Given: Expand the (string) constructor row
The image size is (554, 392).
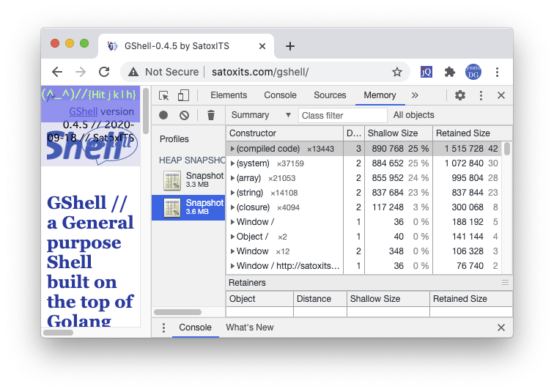Looking at the screenshot, I should 232,193.
